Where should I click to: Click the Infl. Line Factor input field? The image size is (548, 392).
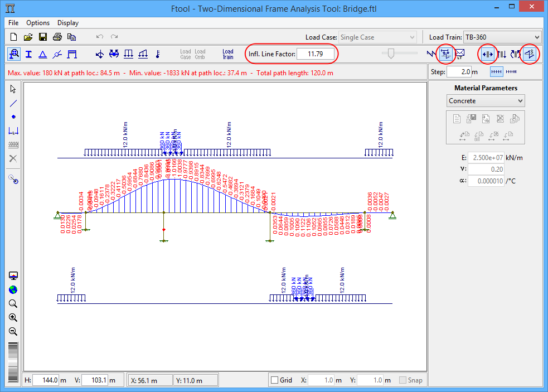(x=316, y=54)
